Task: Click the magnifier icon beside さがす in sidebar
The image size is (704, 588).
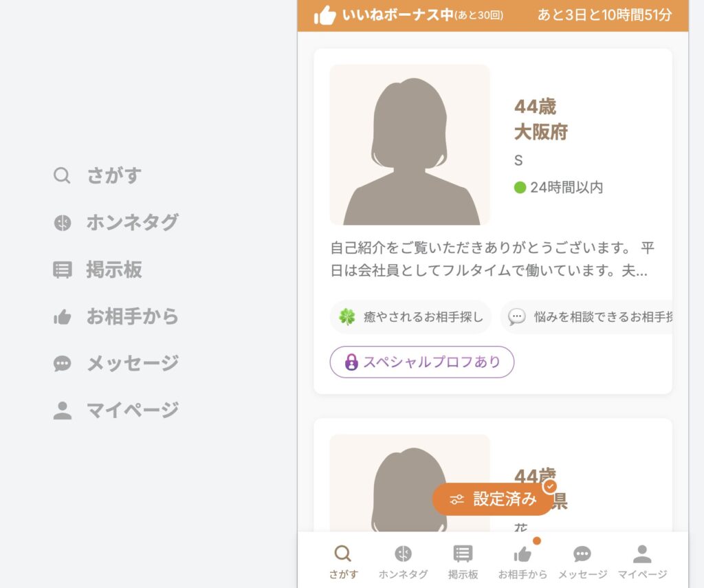Action: click(61, 175)
